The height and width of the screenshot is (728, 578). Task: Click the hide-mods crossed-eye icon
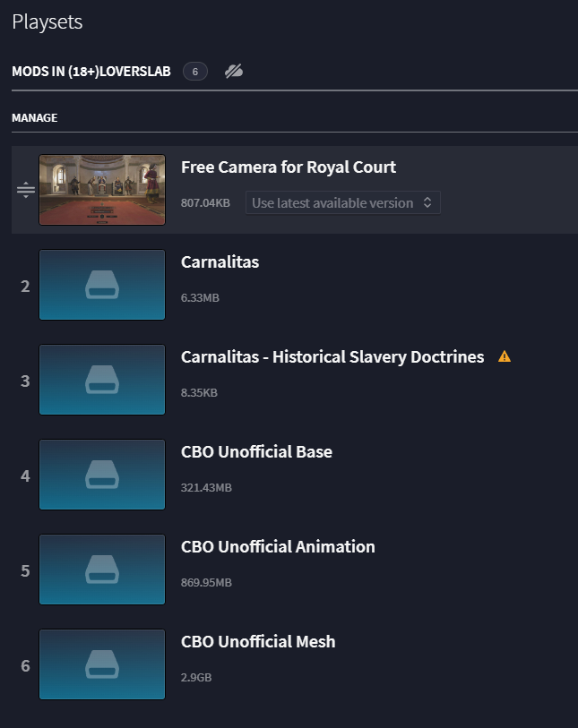click(x=234, y=72)
